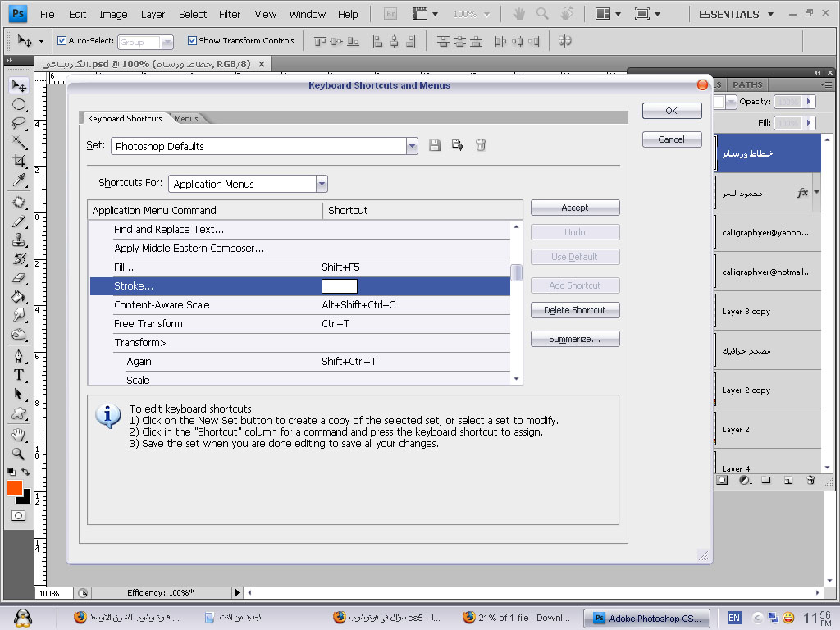Open the Opacity slider arrow
This screenshot has height=630, width=840.
tap(809, 101)
